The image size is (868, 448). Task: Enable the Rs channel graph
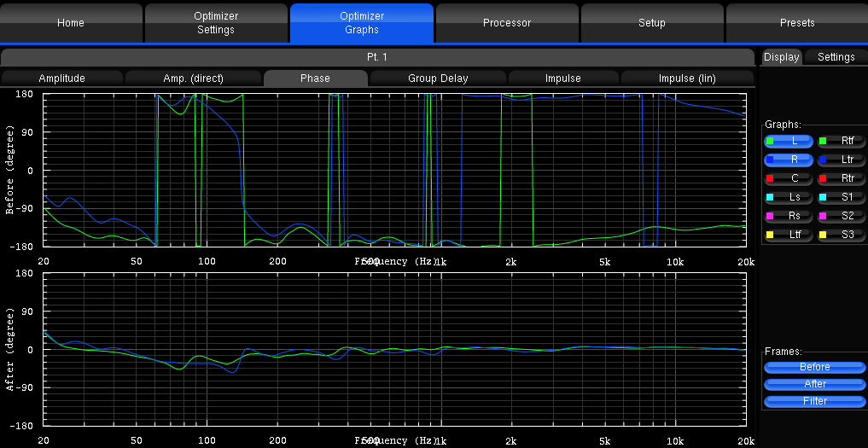pos(788,216)
